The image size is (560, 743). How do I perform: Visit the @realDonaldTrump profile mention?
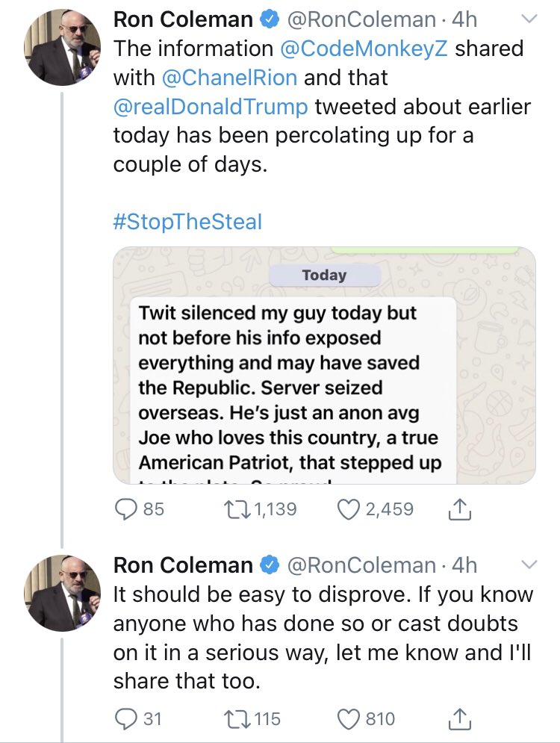pos(210,107)
